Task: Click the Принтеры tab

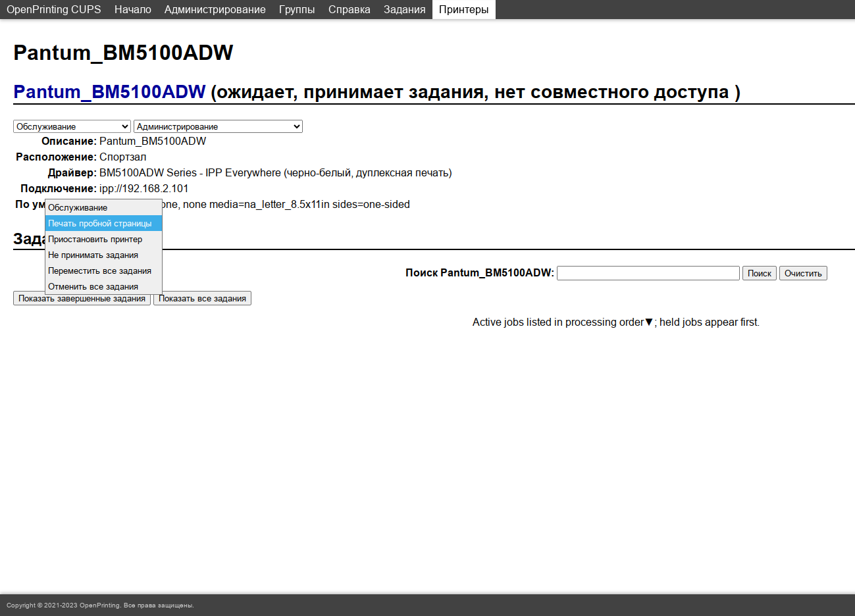Action: pyautogui.click(x=463, y=9)
